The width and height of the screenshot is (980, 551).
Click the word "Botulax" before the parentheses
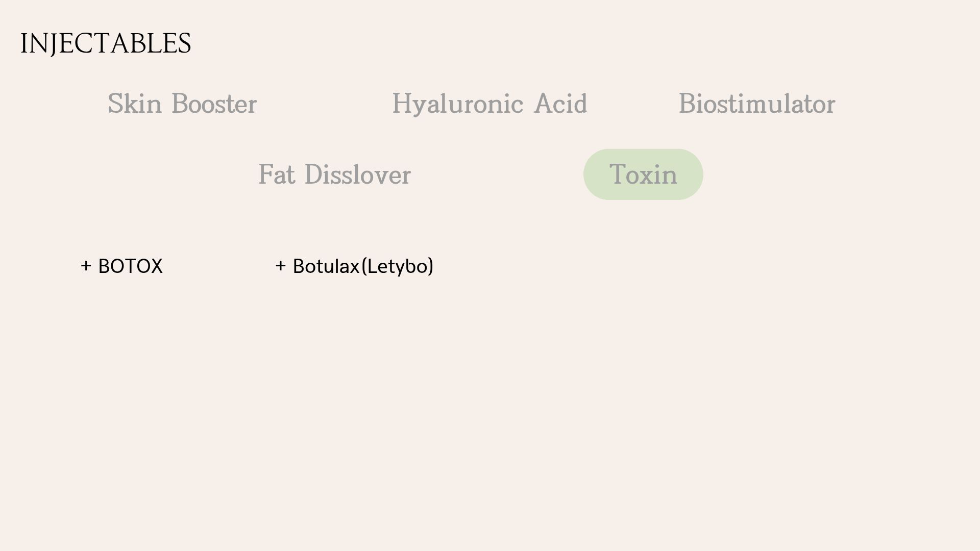click(326, 266)
